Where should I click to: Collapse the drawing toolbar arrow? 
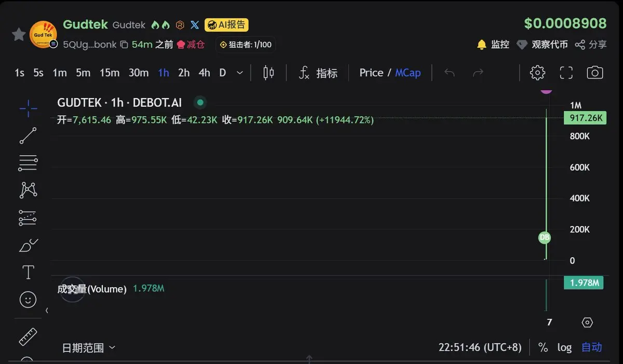coord(47,311)
